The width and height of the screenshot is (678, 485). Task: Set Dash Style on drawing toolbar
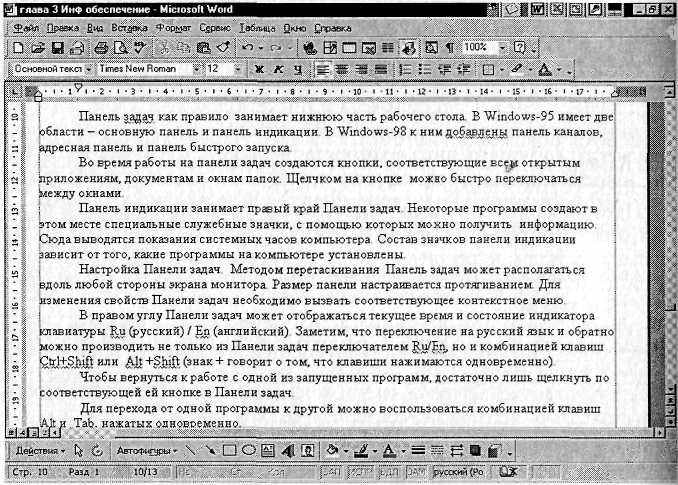pyautogui.click(x=437, y=451)
